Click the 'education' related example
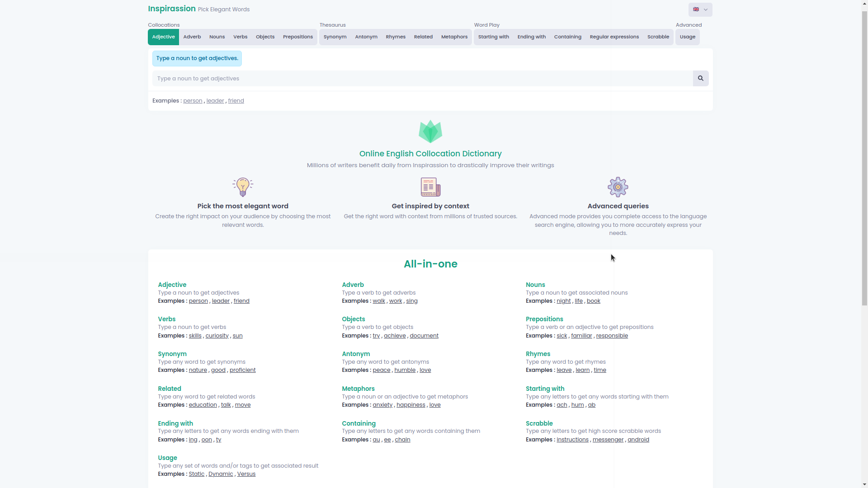Image resolution: width=868 pixels, height=488 pixels. 203,405
